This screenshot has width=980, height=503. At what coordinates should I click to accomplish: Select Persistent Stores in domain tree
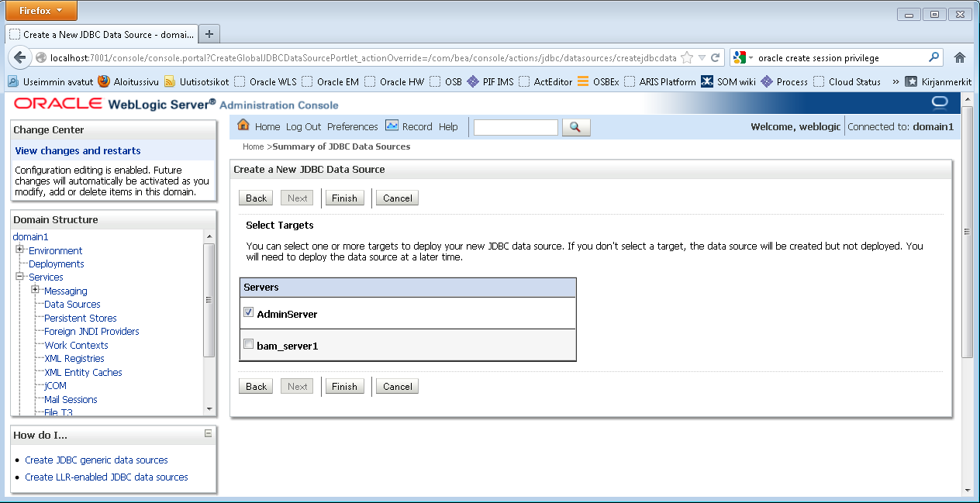[81, 318]
